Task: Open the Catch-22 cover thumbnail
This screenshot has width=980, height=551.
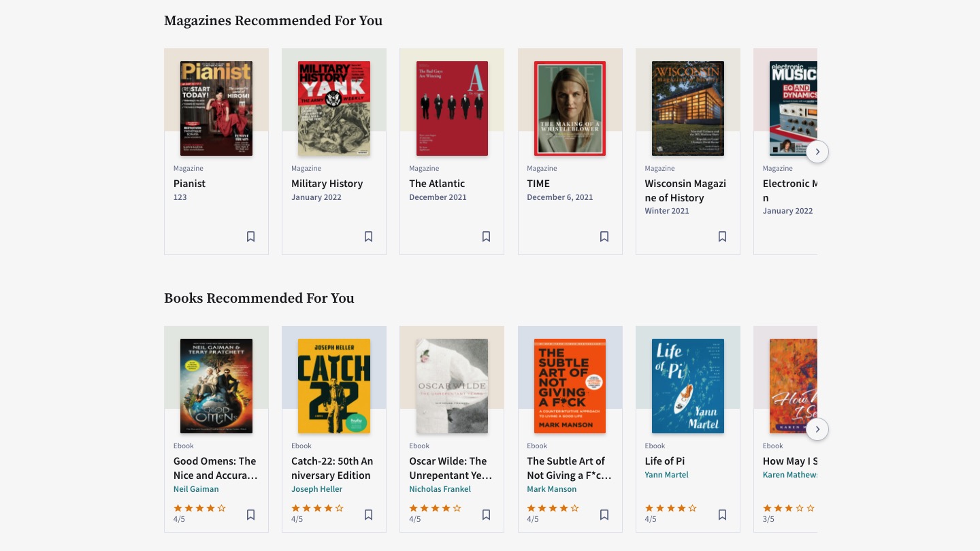Action: (333, 386)
